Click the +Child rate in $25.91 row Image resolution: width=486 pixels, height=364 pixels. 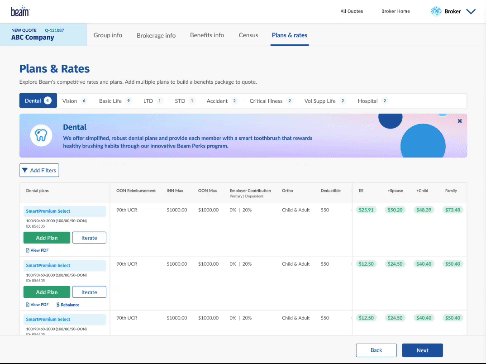pyautogui.click(x=424, y=210)
